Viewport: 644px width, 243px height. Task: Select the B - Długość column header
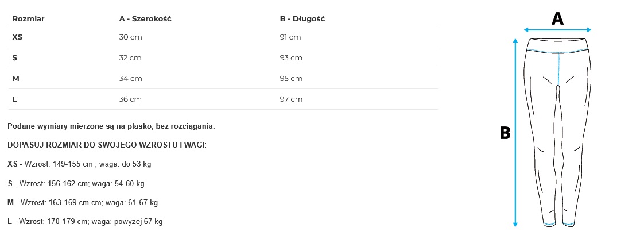(x=302, y=18)
